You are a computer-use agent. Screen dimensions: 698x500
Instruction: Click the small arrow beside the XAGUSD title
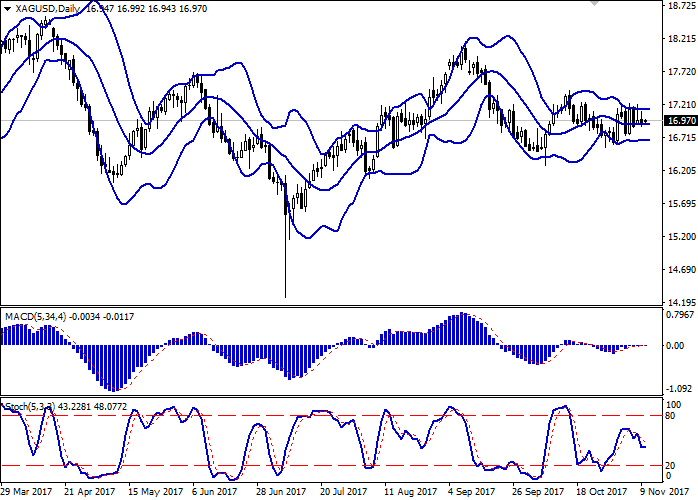(5, 7)
